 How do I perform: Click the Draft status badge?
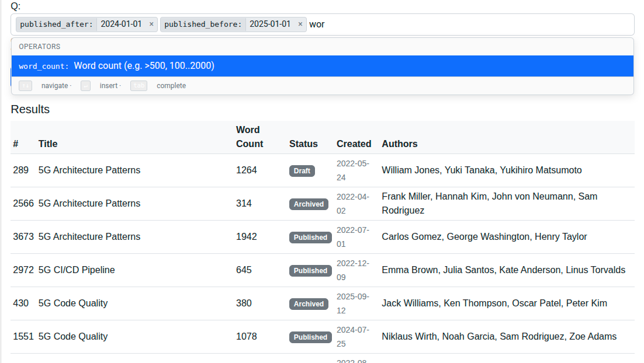[x=302, y=170]
